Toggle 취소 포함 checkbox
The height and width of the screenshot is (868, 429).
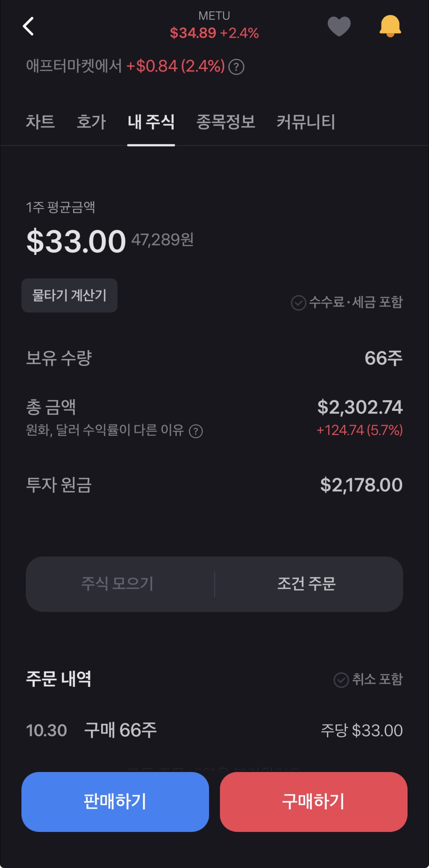coord(341,680)
